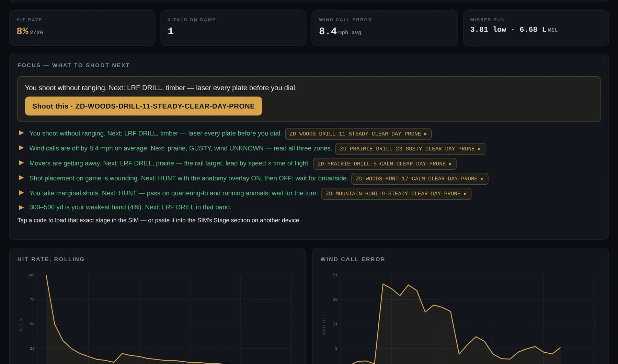Select the "HIT %" vertical axis label
This screenshot has width=618, height=364.
tap(21, 324)
